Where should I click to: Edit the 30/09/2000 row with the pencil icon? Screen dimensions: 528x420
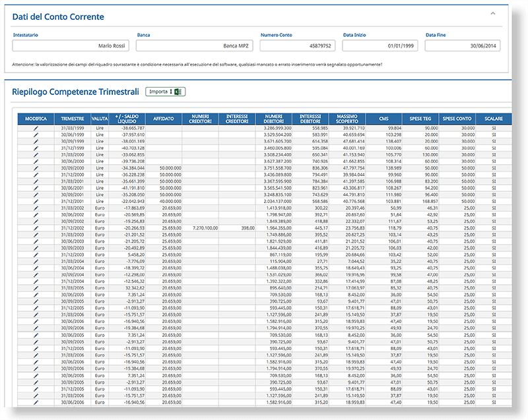pyautogui.click(x=36, y=168)
